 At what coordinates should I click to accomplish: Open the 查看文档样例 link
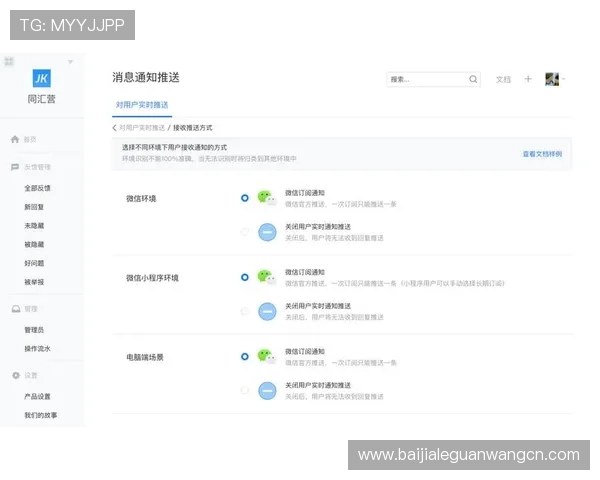(x=542, y=154)
